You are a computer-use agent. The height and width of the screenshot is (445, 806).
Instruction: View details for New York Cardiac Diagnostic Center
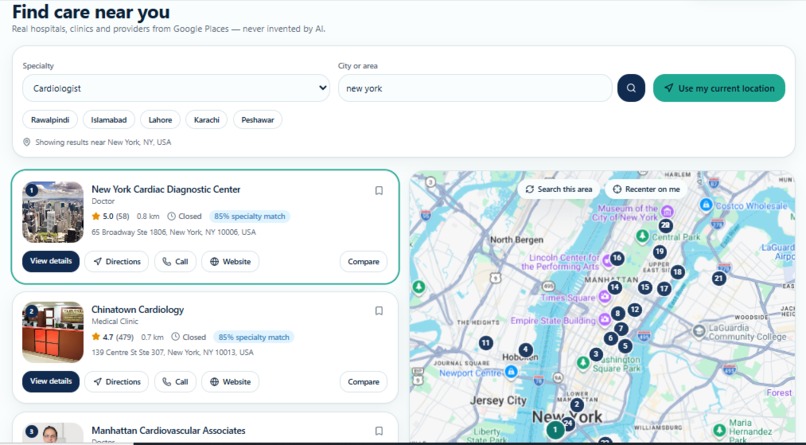coord(51,261)
